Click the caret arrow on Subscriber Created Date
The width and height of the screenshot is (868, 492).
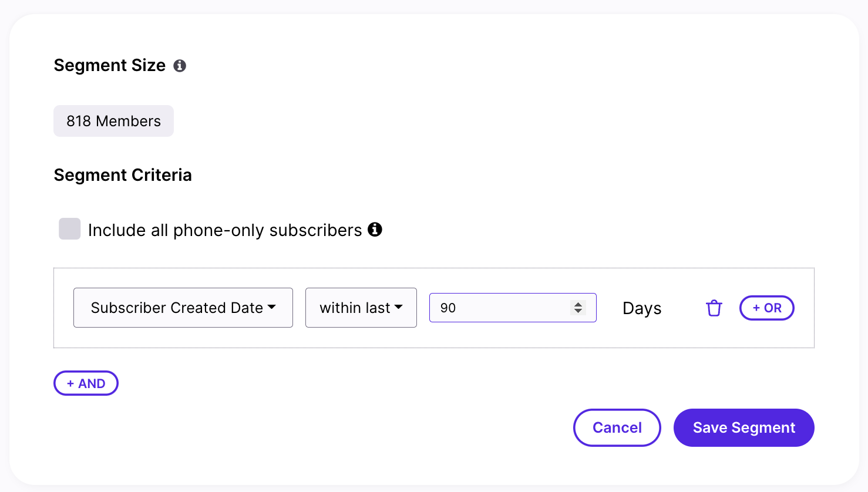[271, 307]
